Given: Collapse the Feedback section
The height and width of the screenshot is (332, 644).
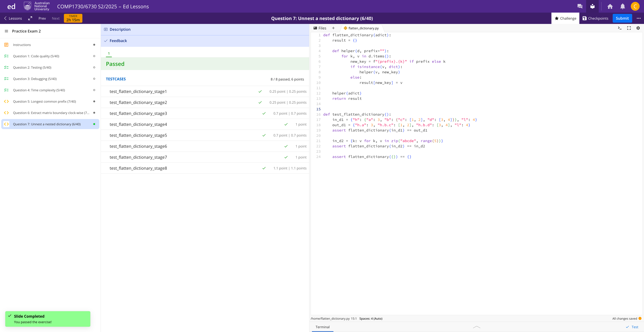Looking at the screenshot, I should (205, 41).
